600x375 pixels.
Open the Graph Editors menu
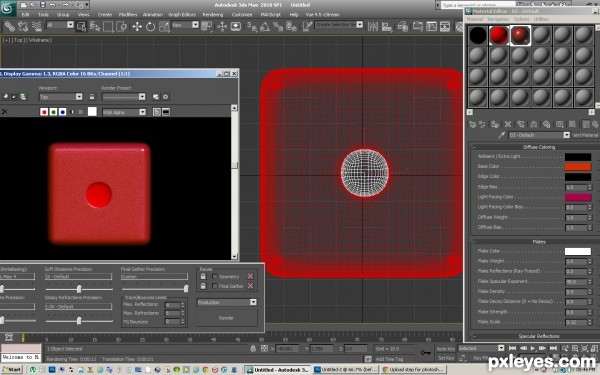point(182,15)
